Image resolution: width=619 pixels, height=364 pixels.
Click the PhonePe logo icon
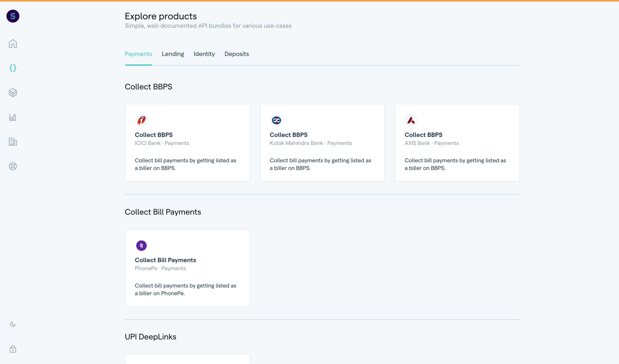141,245
